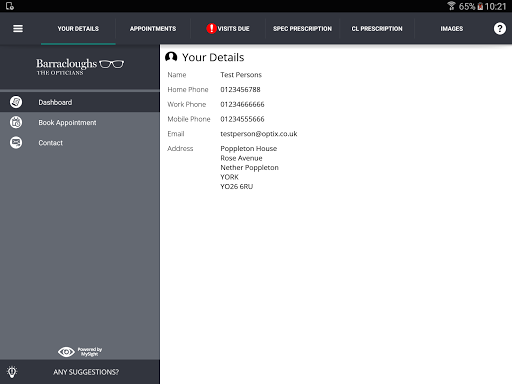
Task: Open the hamburger menu
Action: click(18, 29)
